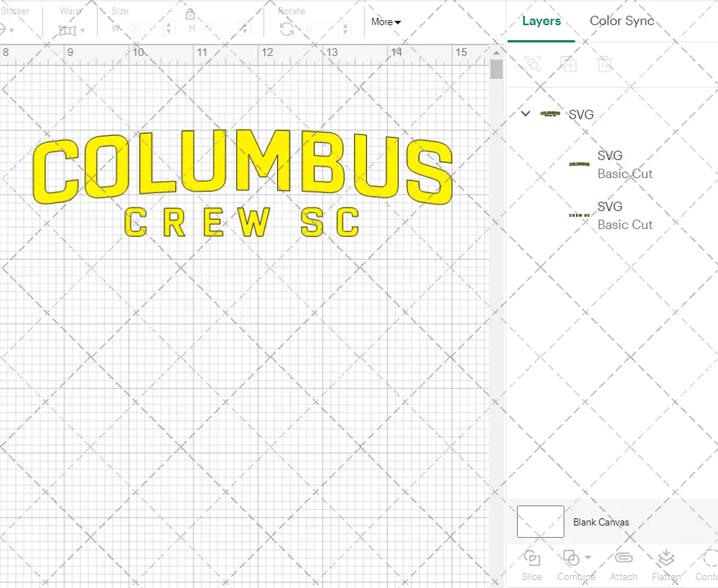
Task: Click the Flatten icon
Action: tap(666, 558)
